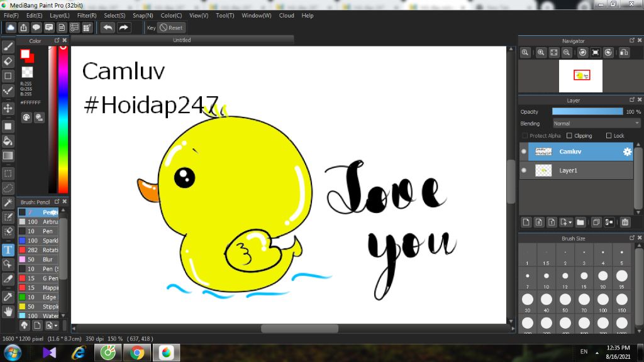
Task: Select the Gradient tool
Action: (x=8, y=156)
